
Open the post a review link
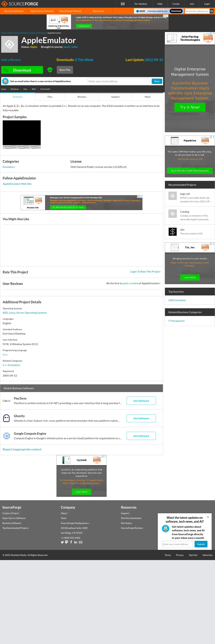[x=131, y=283]
